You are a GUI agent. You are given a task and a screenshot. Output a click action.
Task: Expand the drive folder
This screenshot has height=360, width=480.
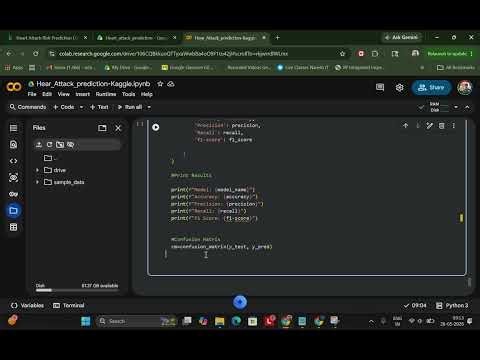coord(37,170)
